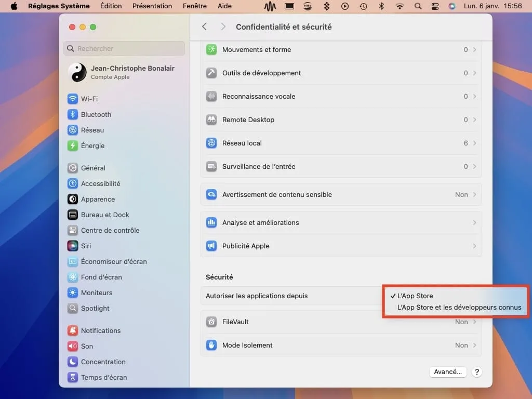
Task: Click the Reconnaissance vocale waveform icon
Action: pyautogui.click(x=211, y=96)
